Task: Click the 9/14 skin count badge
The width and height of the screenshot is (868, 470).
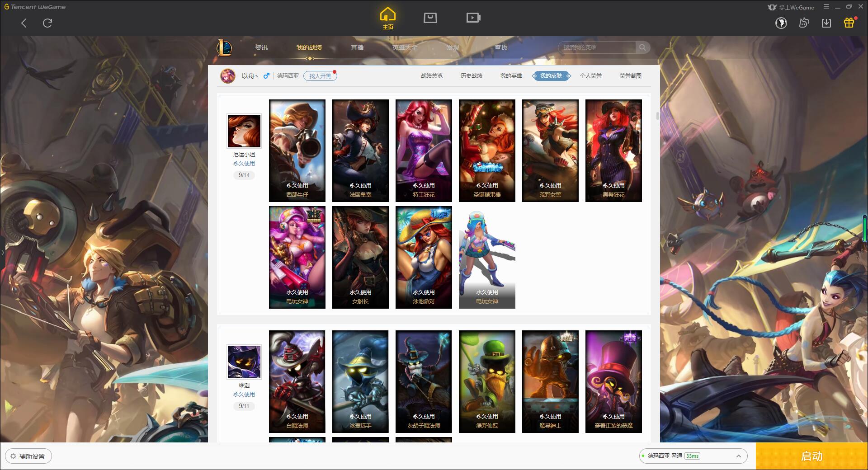Action: point(244,175)
